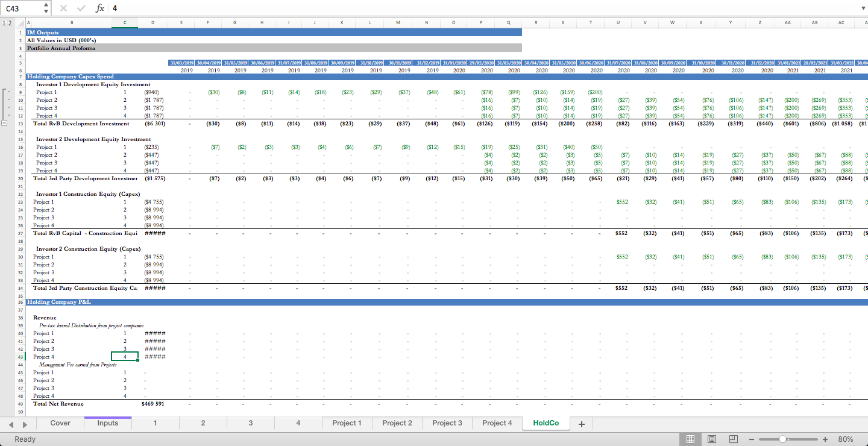Click the 80% zoom level
The width and height of the screenshot is (868, 446).
tap(846, 439)
